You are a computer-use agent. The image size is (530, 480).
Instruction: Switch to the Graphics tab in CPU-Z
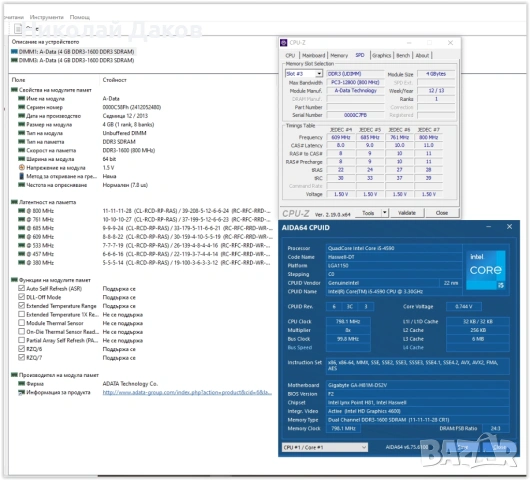pyautogui.click(x=381, y=55)
